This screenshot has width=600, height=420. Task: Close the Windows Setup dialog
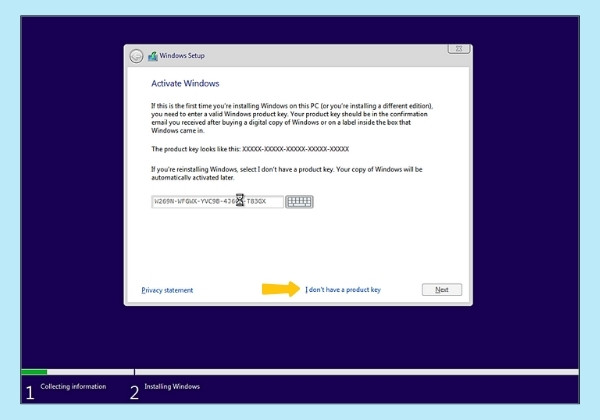pyautogui.click(x=458, y=49)
